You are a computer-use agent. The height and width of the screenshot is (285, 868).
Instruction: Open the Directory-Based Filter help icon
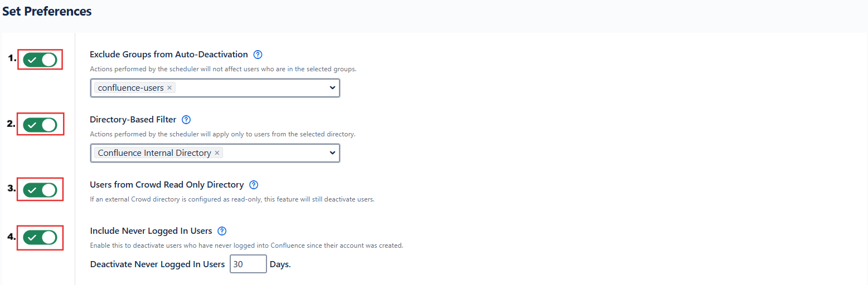tap(186, 120)
